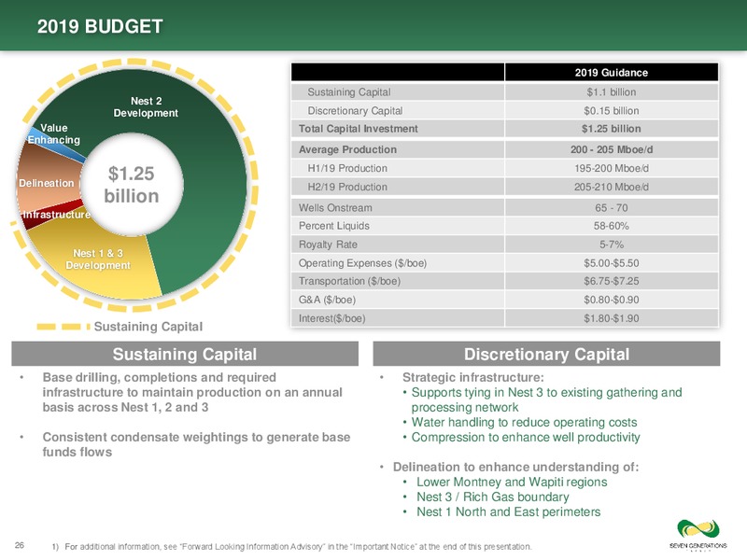Click the Delineation to enhance understanding heading
747x560 pixels.
515,468
